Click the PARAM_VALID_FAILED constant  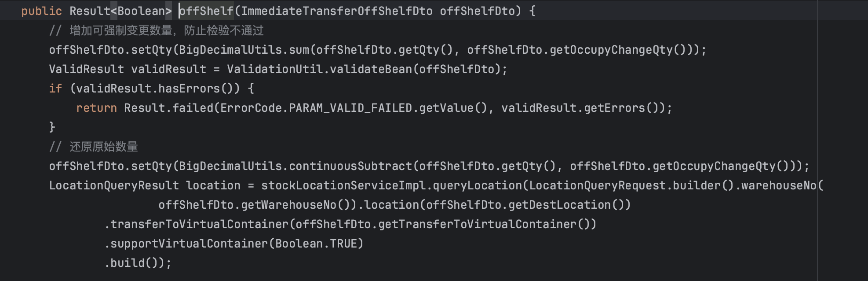[x=350, y=107]
